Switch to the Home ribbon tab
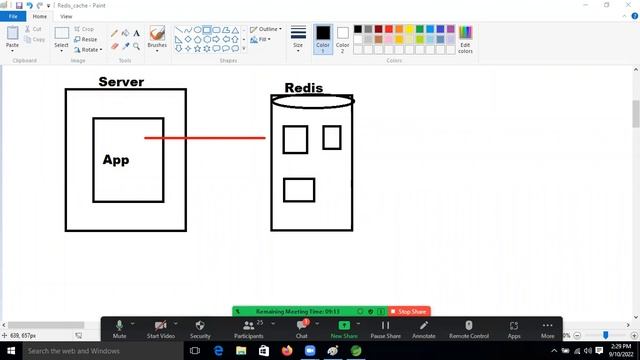Viewport: 640px width, 360px height. [40, 16]
